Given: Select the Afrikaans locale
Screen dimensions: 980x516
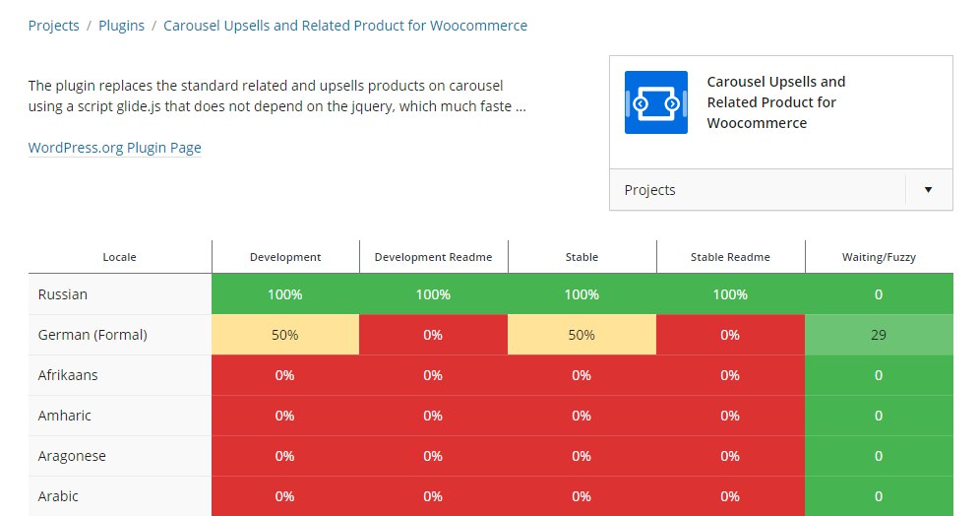Looking at the screenshot, I should [x=68, y=375].
